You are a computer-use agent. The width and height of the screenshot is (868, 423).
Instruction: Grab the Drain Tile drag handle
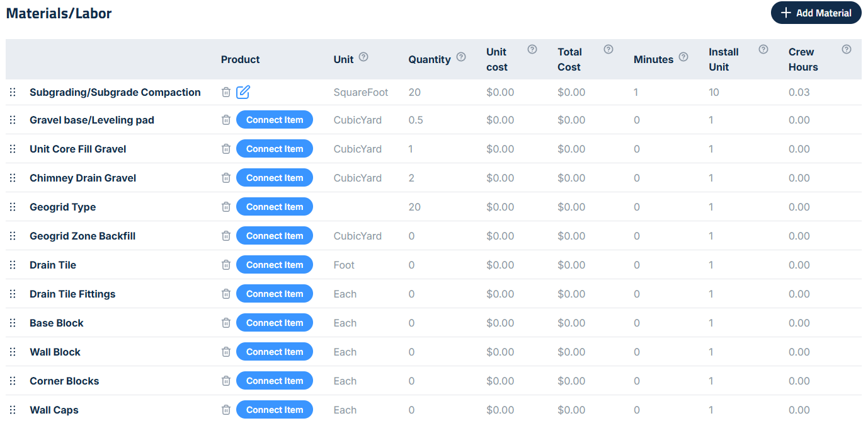tap(13, 265)
